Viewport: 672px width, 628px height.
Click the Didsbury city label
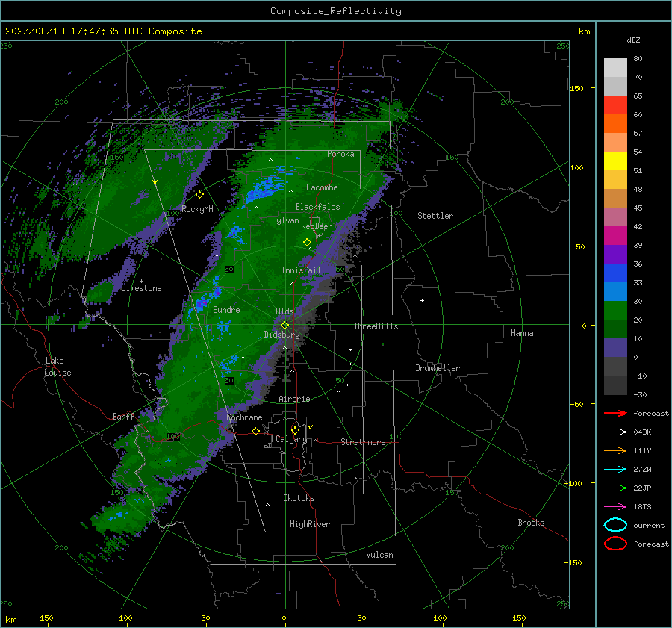pos(281,335)
